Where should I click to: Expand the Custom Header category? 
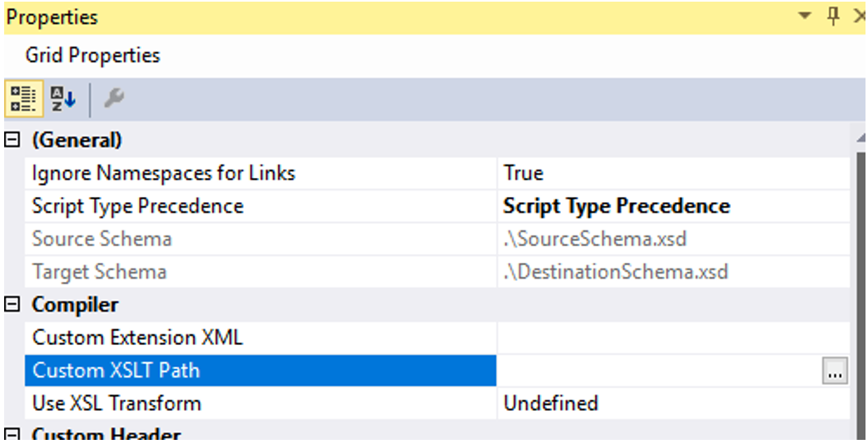(12, 435)
